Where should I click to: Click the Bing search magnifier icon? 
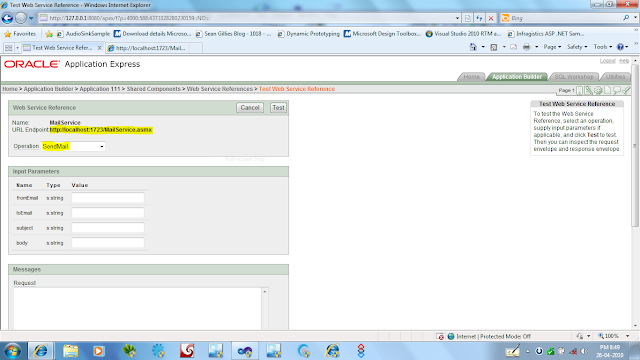click(626, 18)
